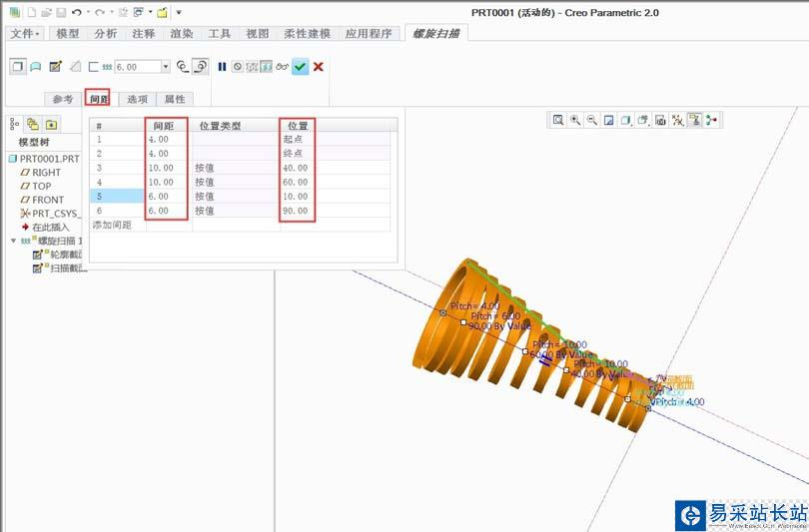Toggle the Annotation display icon
Screen dimensions: 809x532
coord(695,120)
